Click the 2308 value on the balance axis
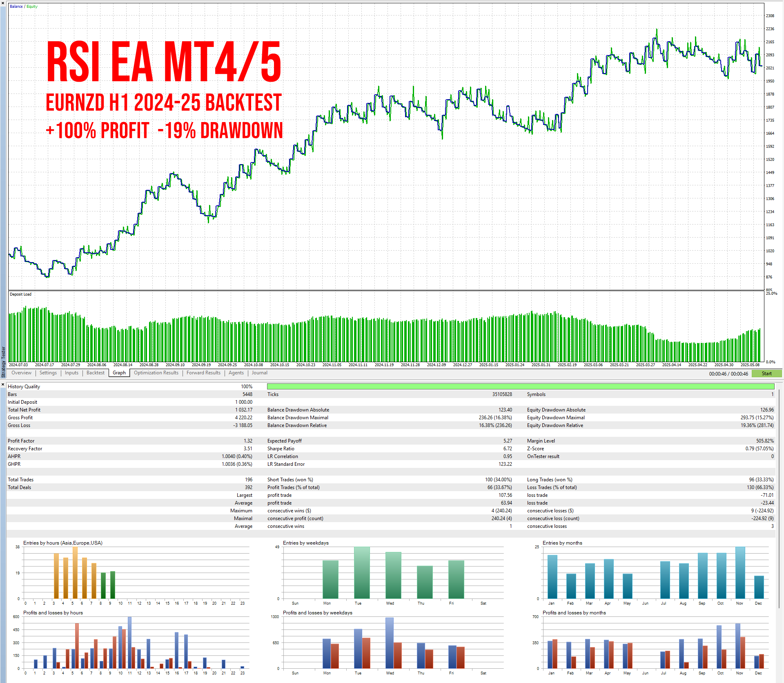 point(770,16)
